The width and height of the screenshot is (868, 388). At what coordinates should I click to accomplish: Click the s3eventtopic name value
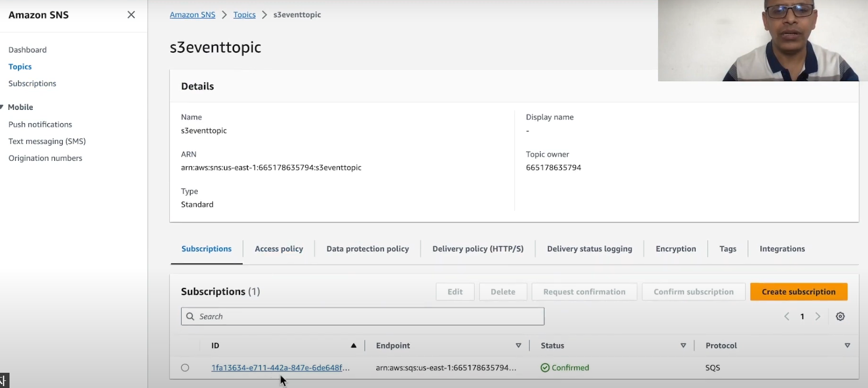[x=204, y=131]
